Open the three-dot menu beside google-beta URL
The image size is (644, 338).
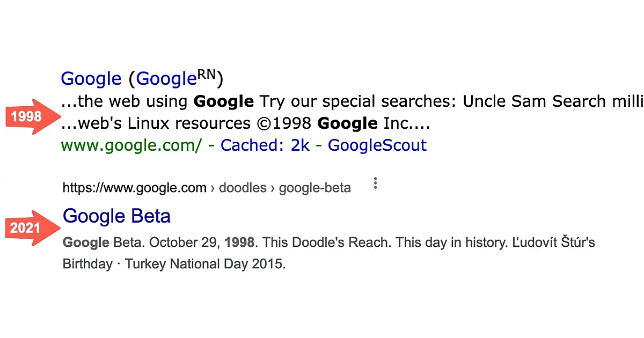pyautogui.click(x=375, y=183)
